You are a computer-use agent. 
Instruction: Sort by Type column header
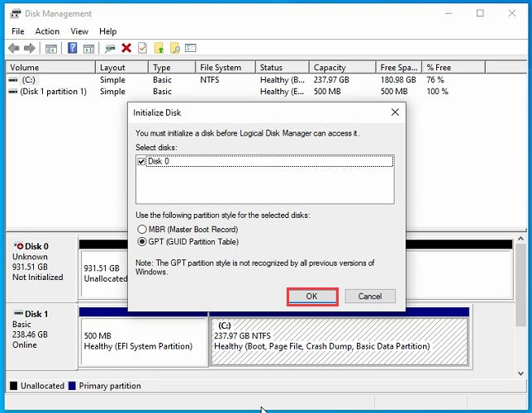click(x=172, y=67)
